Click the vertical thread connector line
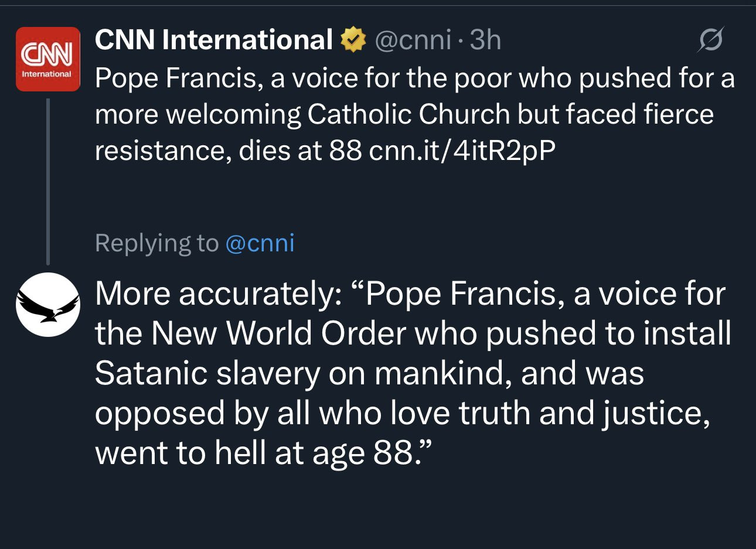The width and height of the screenshot is (756, 549). (48, 182)
